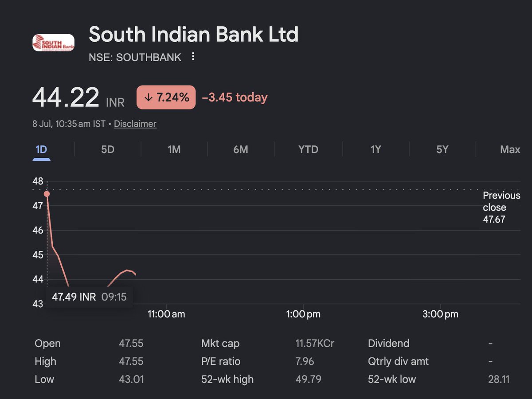Click the Qtrly div amt label
The width and height of the screenshot is (532, 399).
click(399, 361)
